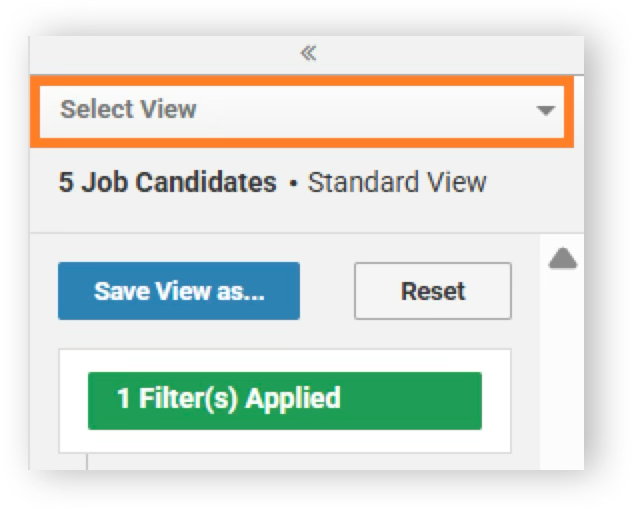
Task: Collapse the panel with double chevron icon
Action: (308, 53)
